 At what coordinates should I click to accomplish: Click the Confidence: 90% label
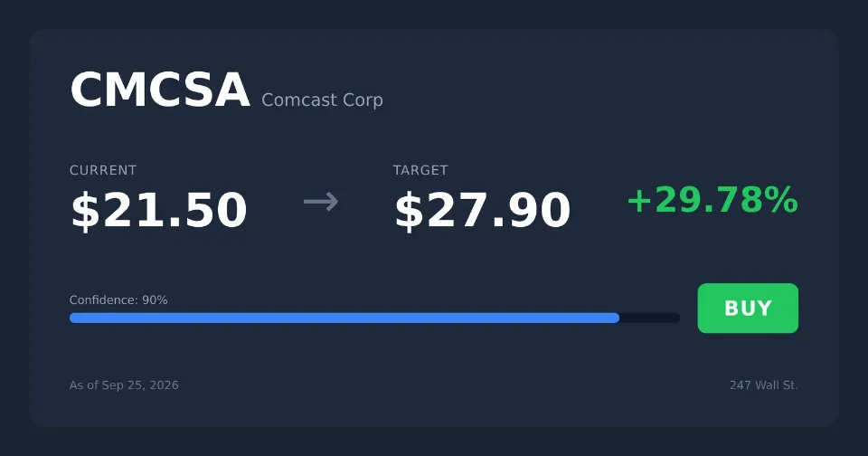118,299
